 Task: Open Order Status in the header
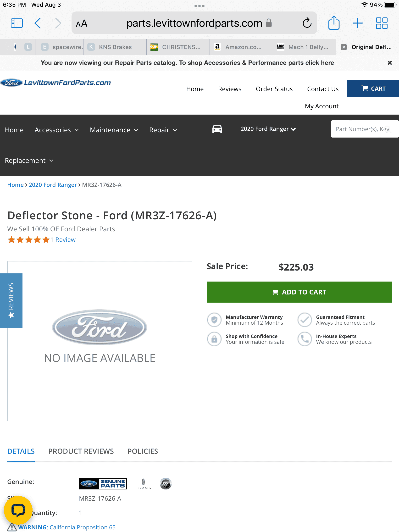(x=274, y=89)
